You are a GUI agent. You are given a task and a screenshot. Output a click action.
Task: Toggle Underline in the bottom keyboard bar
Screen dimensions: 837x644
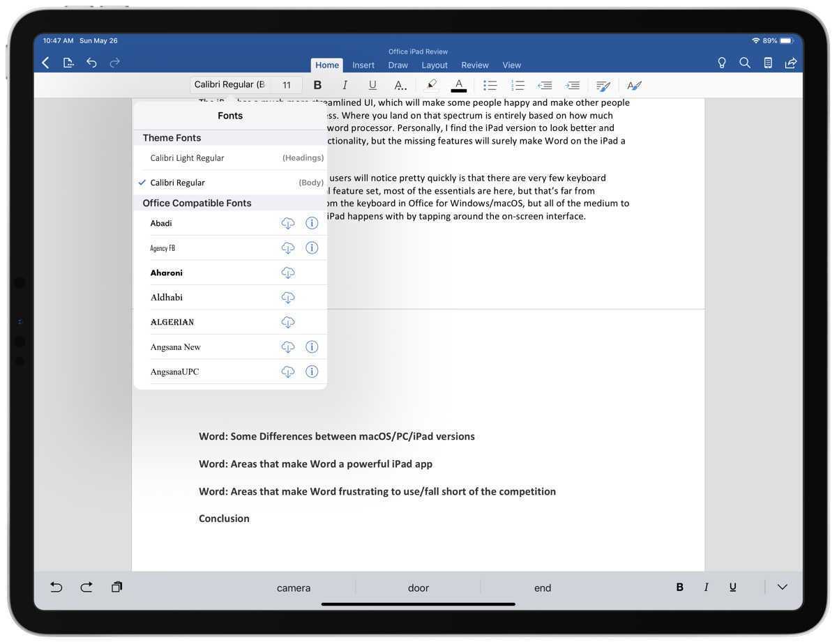click(x=732, y=587)
